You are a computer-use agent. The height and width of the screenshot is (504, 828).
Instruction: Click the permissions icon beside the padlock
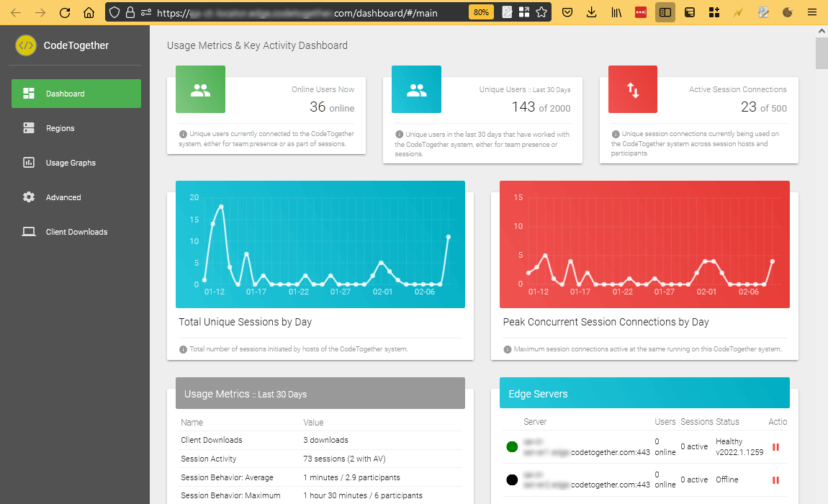146,13
